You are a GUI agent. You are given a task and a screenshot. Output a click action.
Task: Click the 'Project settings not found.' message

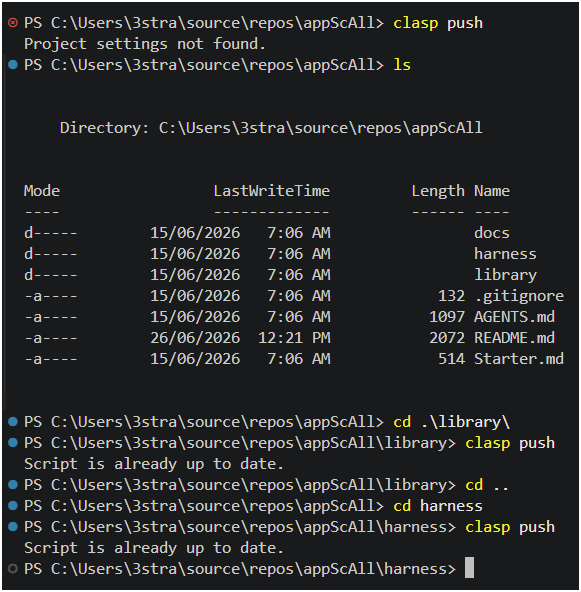point(145,44)
